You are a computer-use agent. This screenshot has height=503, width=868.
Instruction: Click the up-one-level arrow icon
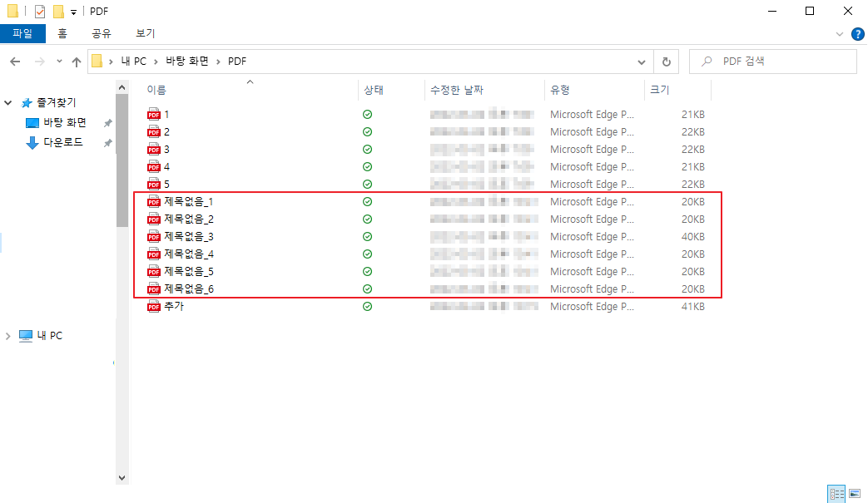pyautogui.click(x=76, y=61)
